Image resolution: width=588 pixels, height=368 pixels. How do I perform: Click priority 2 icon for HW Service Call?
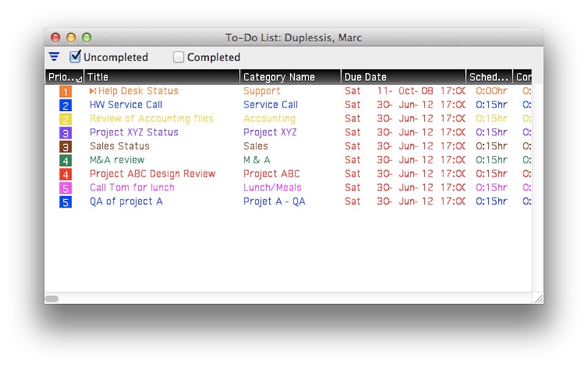(65, 105)
